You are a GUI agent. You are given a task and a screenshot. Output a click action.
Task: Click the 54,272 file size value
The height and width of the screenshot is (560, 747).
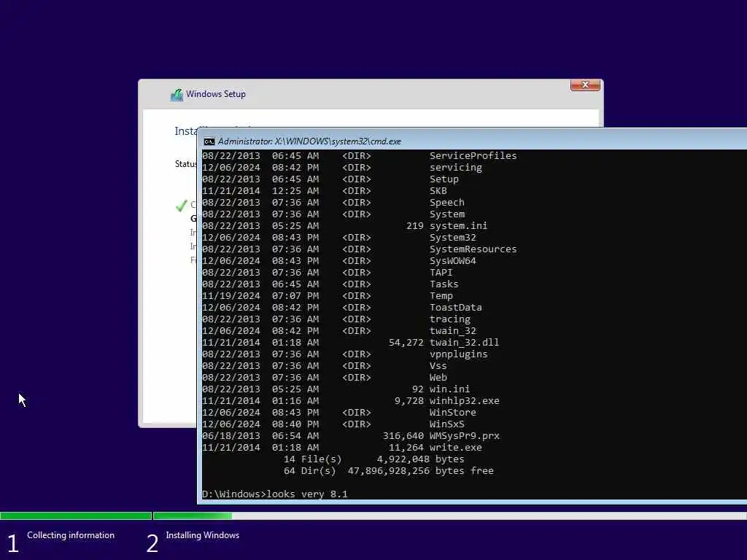(406, 343)
